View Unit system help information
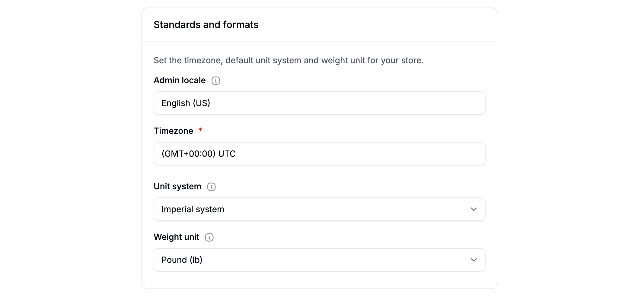644x296 pixels. (x=211, y=187)
